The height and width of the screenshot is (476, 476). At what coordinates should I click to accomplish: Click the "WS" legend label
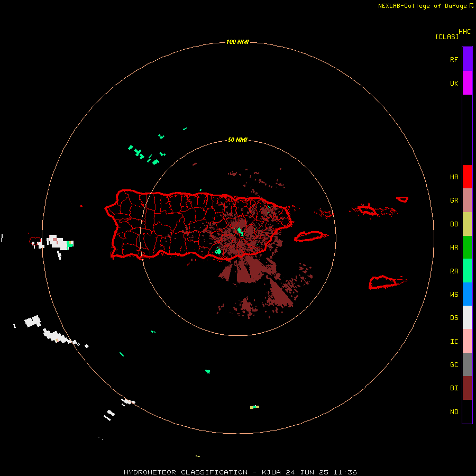pos(454,295)
